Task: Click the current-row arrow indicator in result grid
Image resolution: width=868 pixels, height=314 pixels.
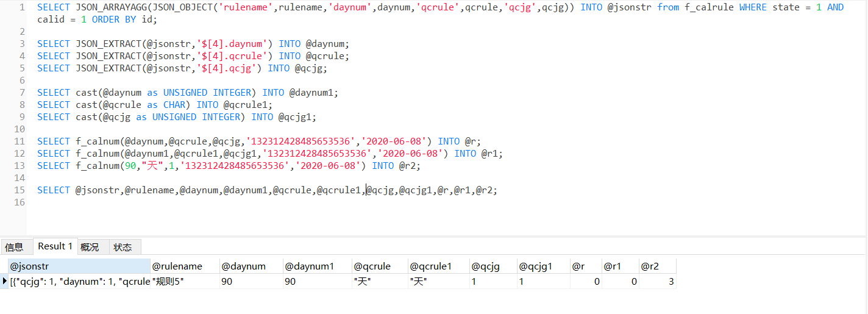Action: 5,281
